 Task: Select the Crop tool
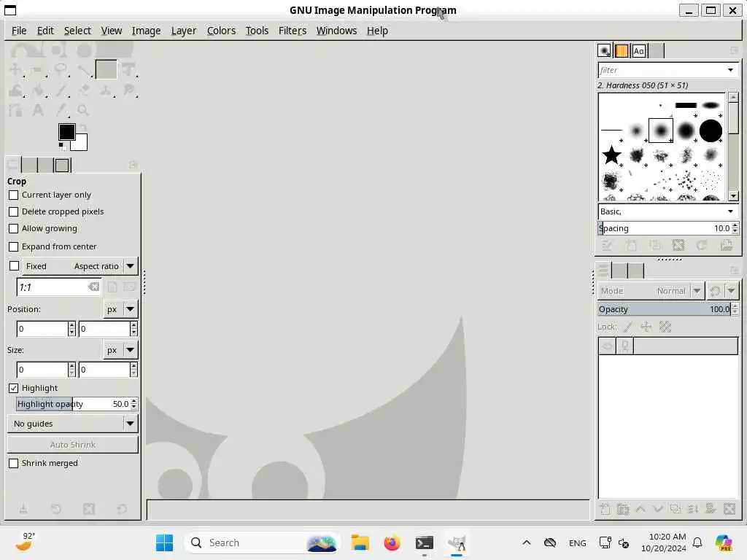pyautogui.click(x=106, y=69)
